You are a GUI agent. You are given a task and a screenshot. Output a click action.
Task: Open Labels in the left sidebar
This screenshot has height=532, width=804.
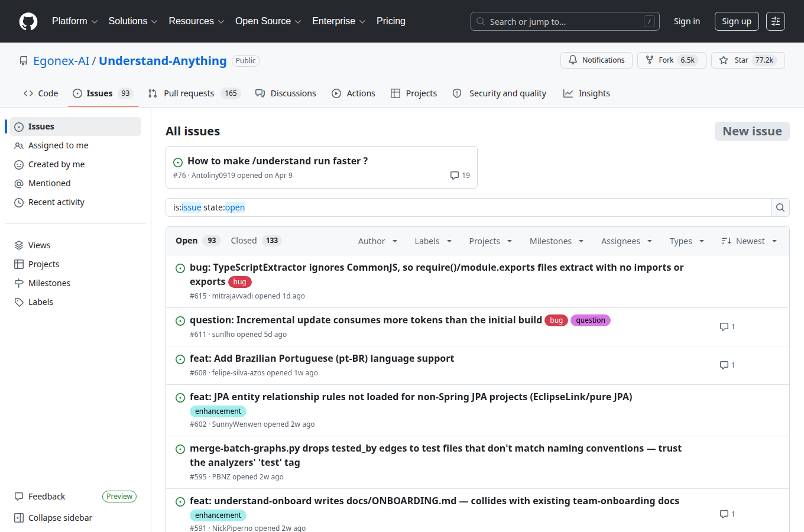(x=75, y=302)
